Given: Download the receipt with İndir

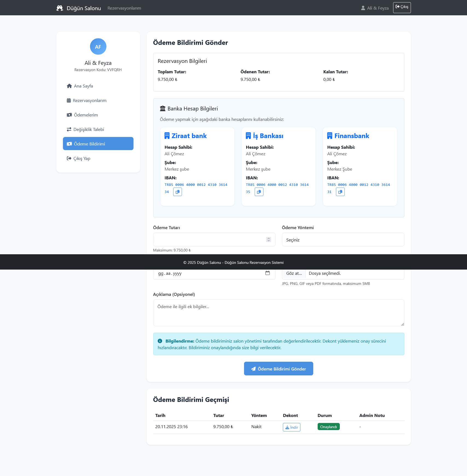Looking at the screenshot, I should [x=291, y=427].
